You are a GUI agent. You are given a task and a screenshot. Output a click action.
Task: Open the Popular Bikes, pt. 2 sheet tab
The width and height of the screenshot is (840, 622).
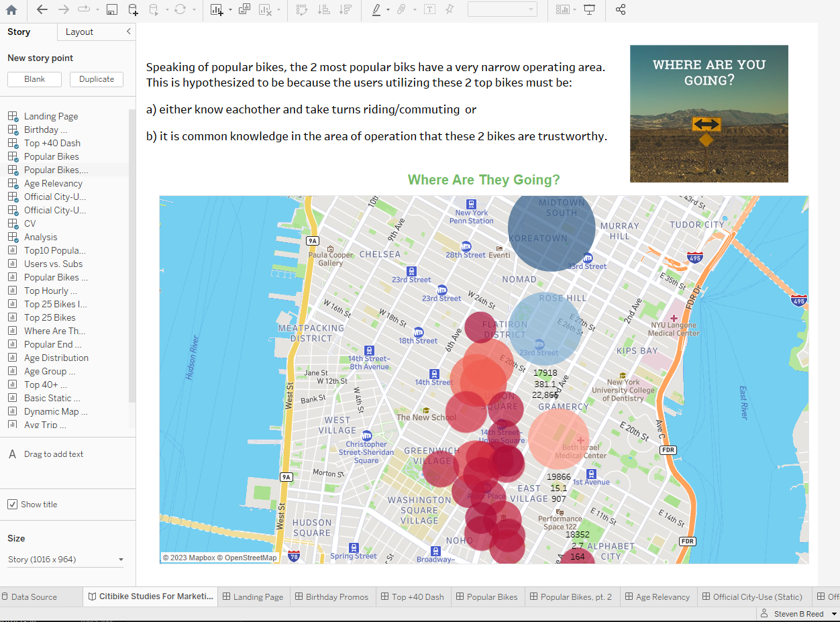[x=572, y=597]
